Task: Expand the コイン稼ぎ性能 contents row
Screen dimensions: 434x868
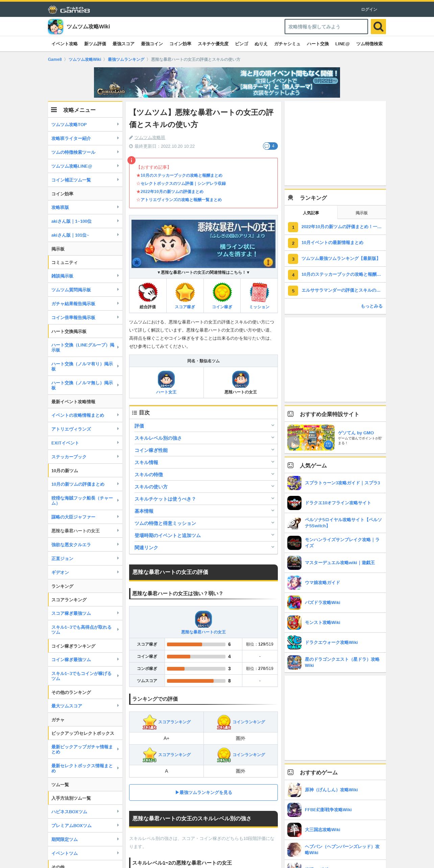Action: pos(203,450)
